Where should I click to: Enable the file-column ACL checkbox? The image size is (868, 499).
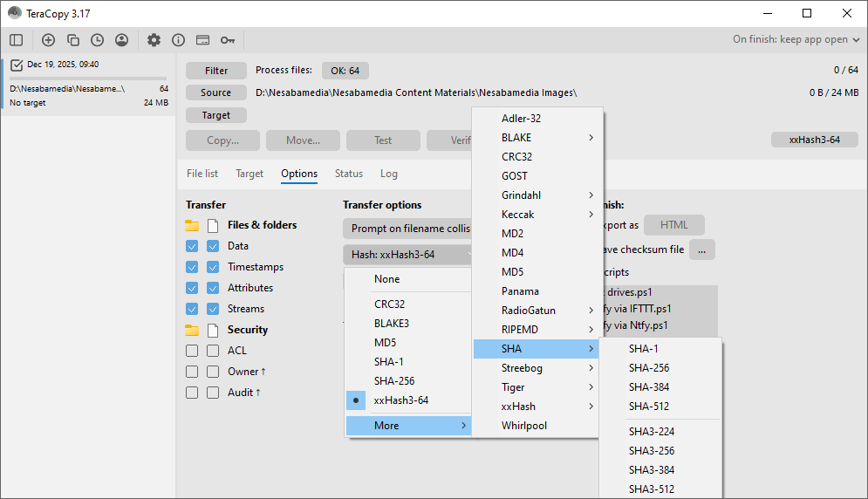[213, 351]
